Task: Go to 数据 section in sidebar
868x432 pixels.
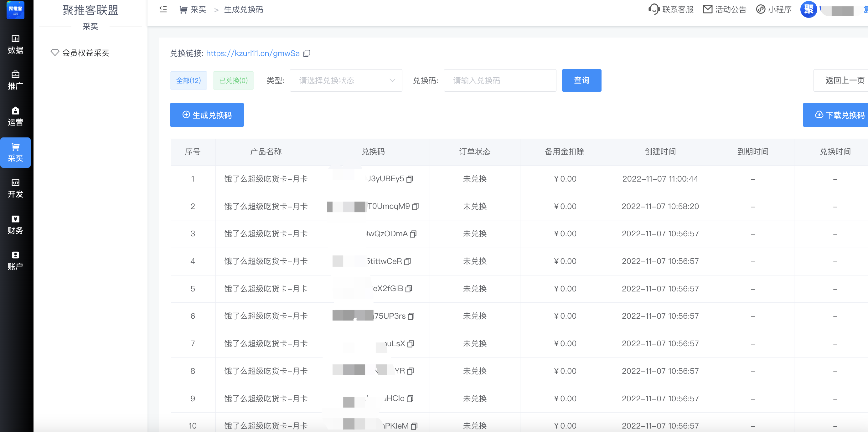Action: click(x=16, y=44)
